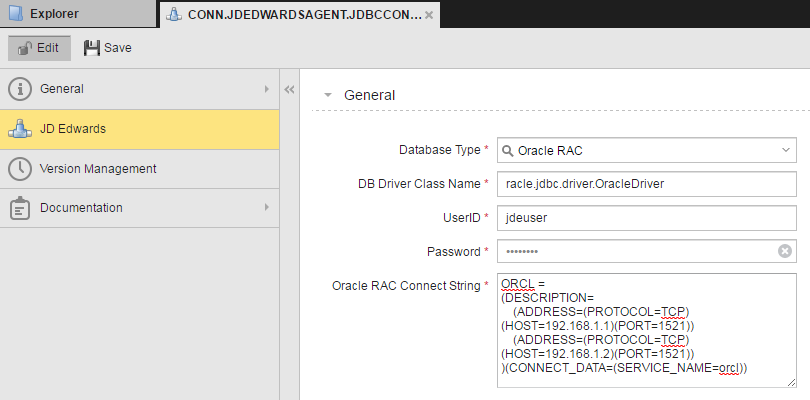This screenshot has height=400, width=810.
Task: Click the Explorer folder icon
Action: (16, 14)
